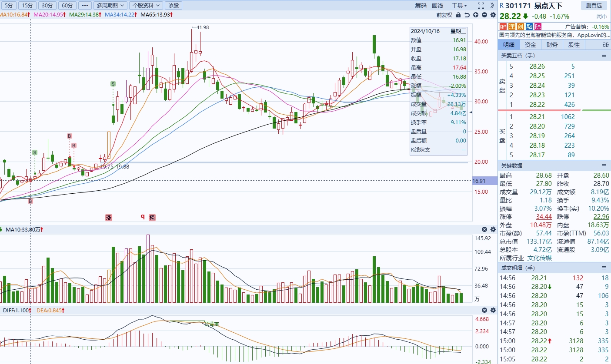Image resolution: width=611 pixels, height=364 pixels.
Task: Select the 明细 tab
Action: (509, 45)
